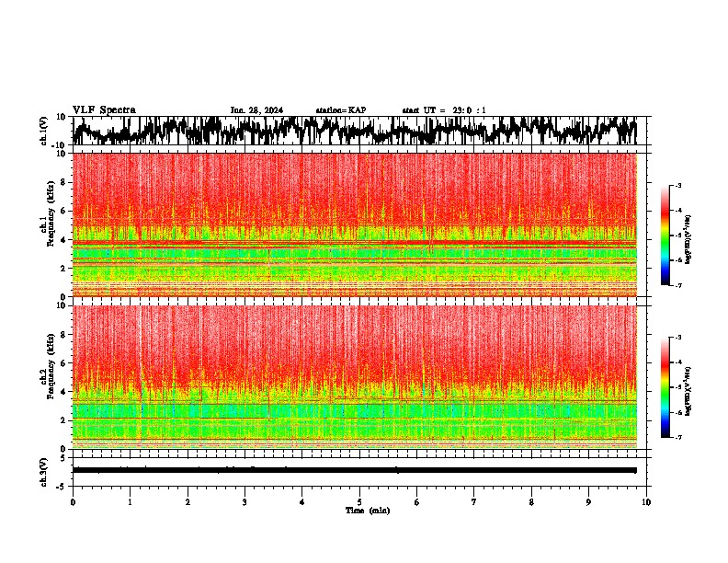Click time axis tick label "2"
Image resolution: width=728 pixels, height=563 pixels.
[188, 502]
